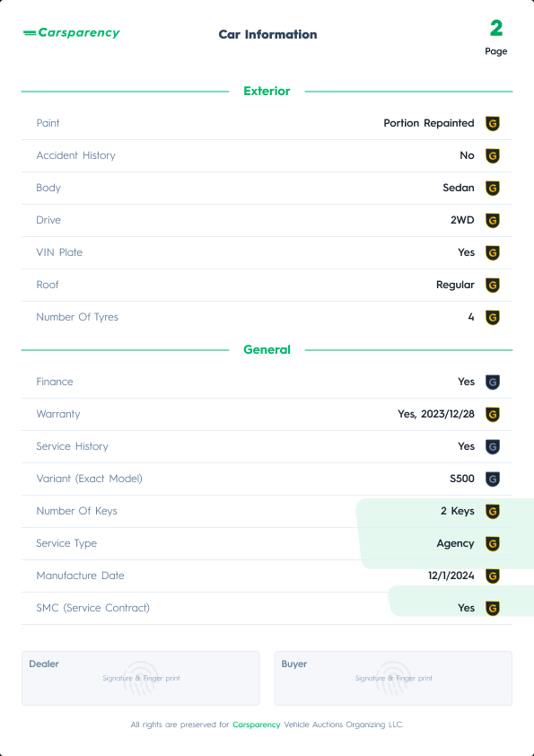Viewport: 534px width, 756px height.
Task: Click the dark shield icon beside Finance
Action: tap(492, 382)
